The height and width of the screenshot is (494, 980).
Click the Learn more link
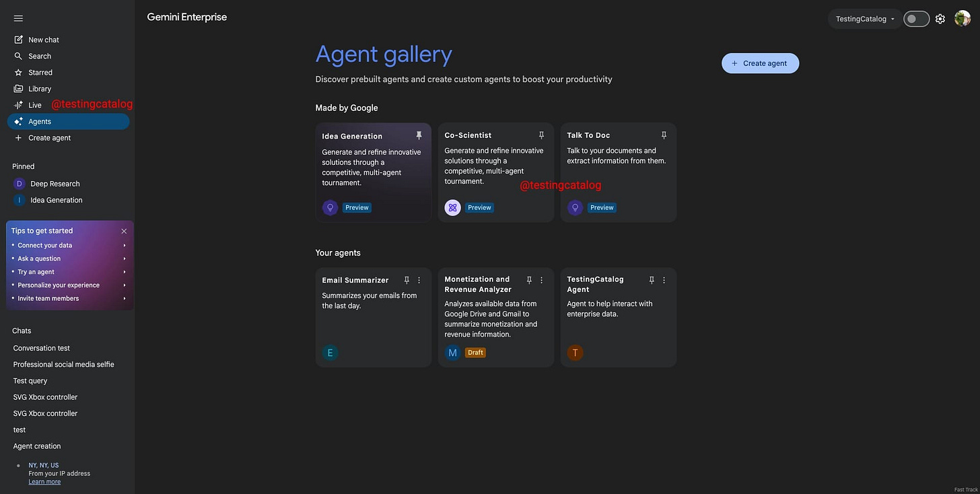pos(44,482)
